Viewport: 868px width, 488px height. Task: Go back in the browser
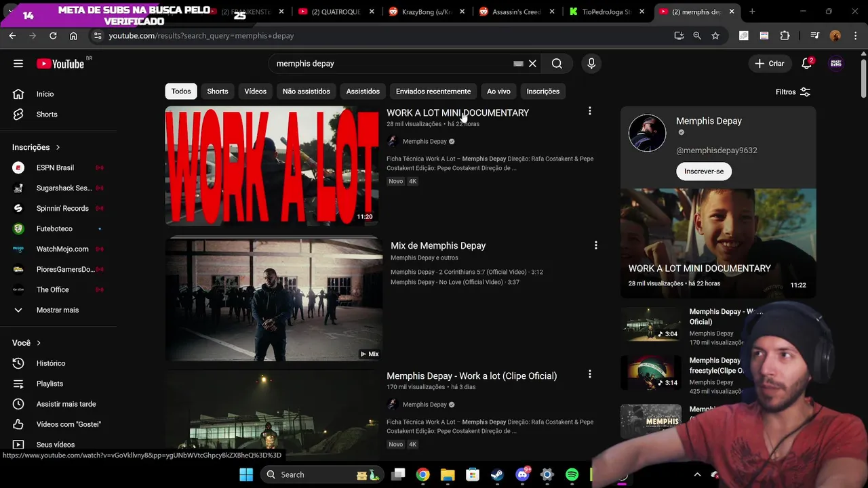point(12,36)
